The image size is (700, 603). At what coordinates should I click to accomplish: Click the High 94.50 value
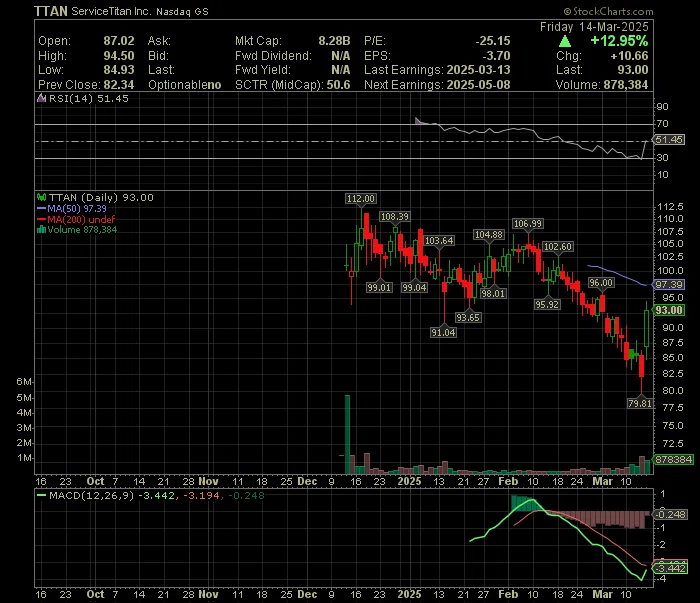pyautogui.click(x=119, y=56)
